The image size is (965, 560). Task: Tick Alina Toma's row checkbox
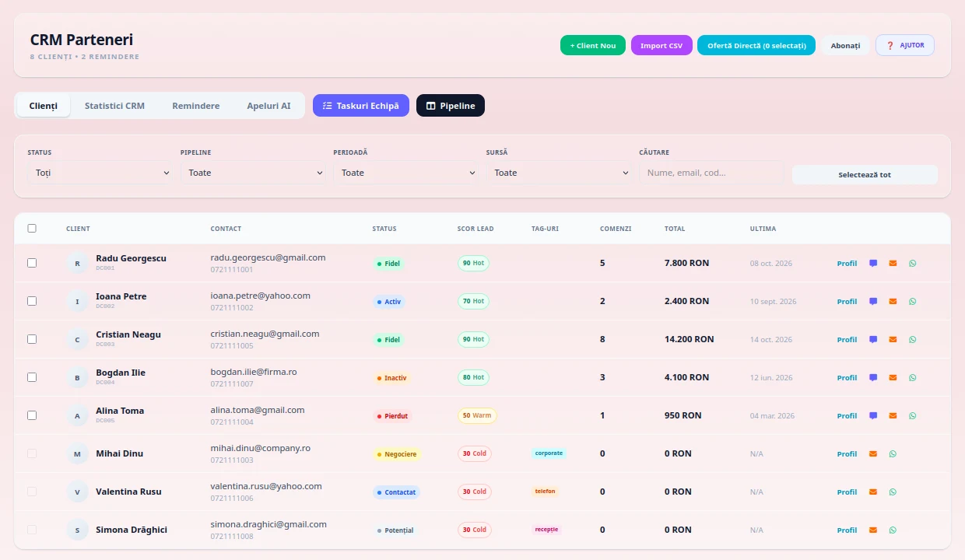tap(32, 415)
